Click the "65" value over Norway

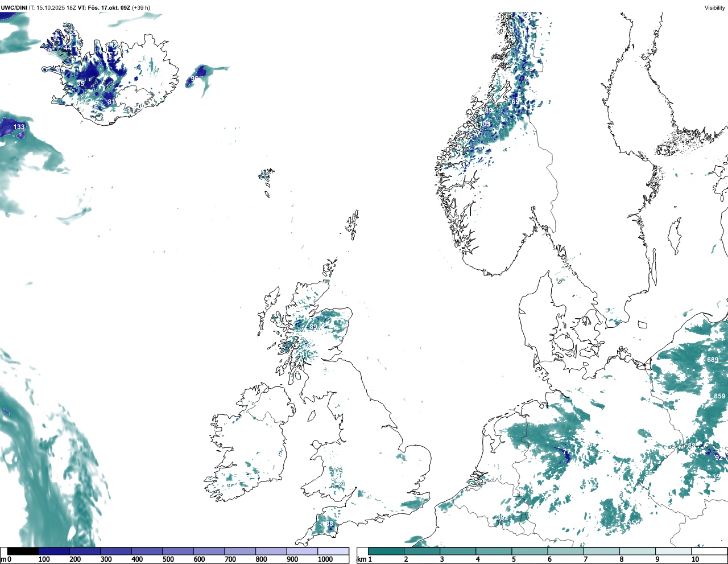point(515,102)
